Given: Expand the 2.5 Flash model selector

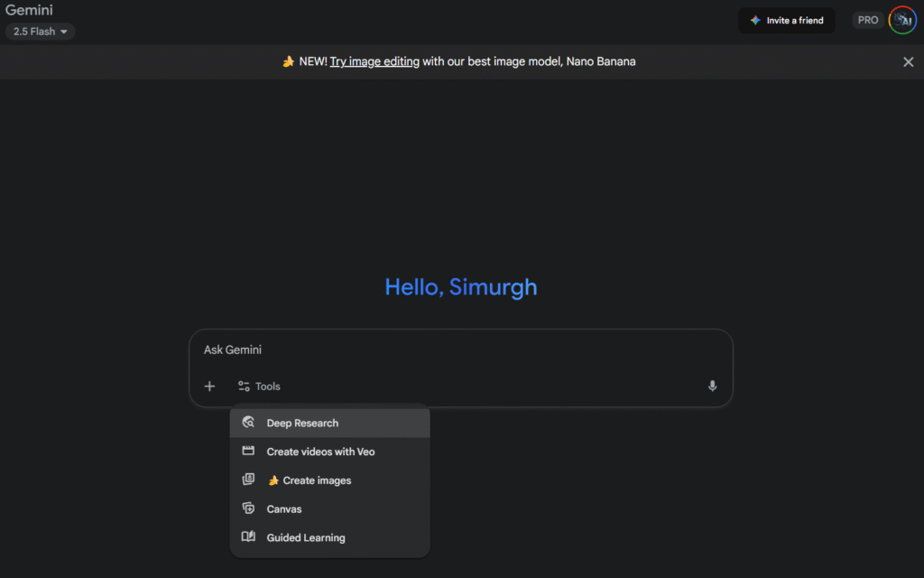Looking at the screenshot, I should (x=41, y=32).
